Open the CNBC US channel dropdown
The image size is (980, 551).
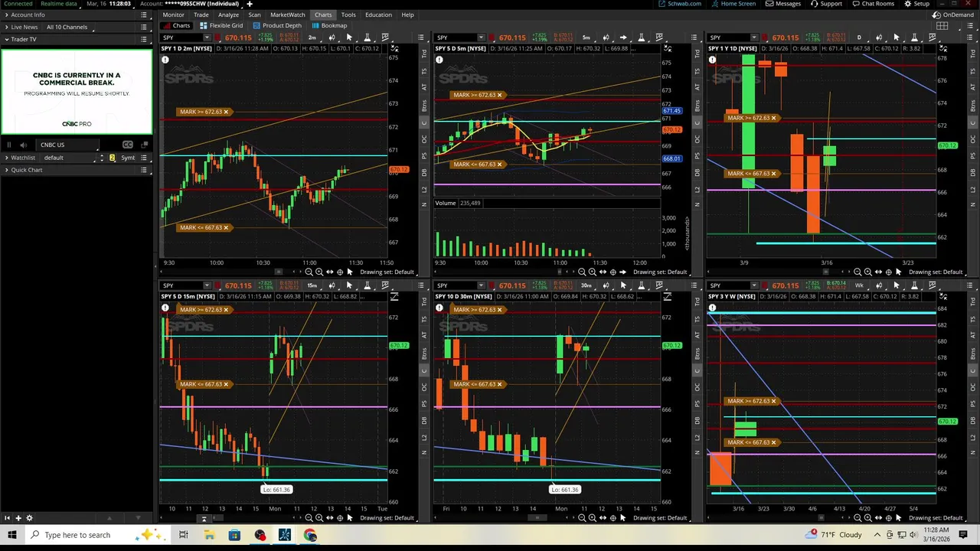(x=67, y=145)
